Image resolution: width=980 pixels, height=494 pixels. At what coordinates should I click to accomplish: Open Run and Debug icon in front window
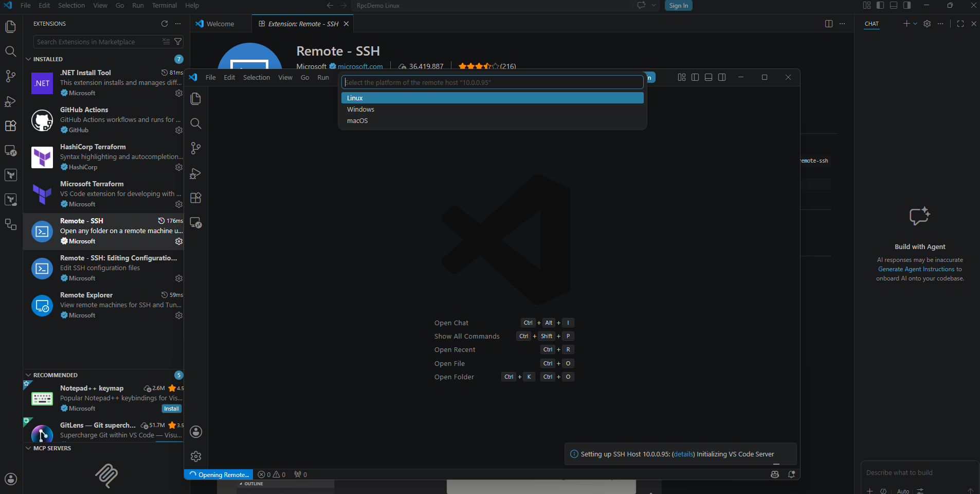coord(196,173)
